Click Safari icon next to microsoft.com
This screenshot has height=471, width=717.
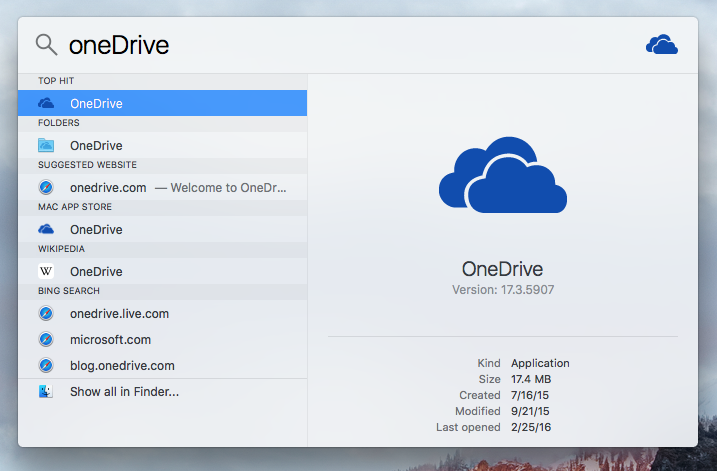coord(46,339)
